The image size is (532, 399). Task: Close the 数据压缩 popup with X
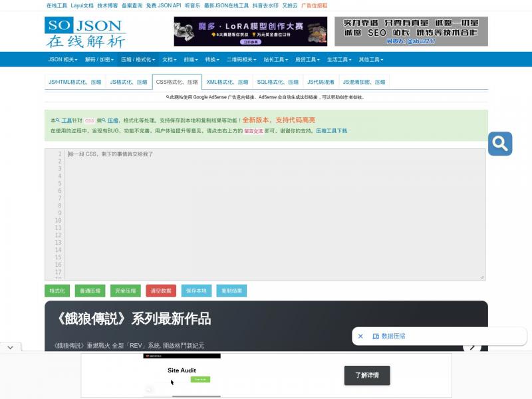pos(360,336)
